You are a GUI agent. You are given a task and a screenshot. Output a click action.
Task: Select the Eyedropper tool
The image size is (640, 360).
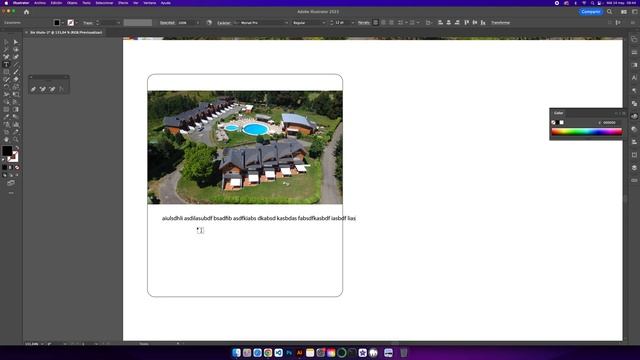pyautogui.click(x=6, y=117)
